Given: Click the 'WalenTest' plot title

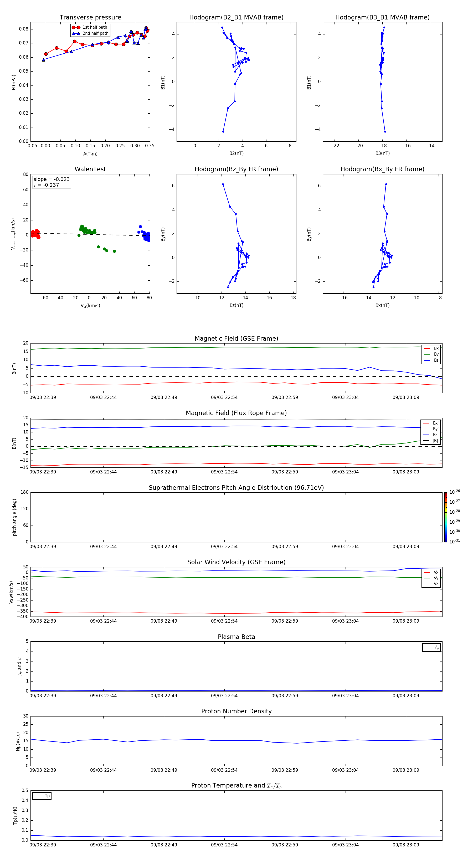Looking at the screenshot, I should click(x=90, y=169).
